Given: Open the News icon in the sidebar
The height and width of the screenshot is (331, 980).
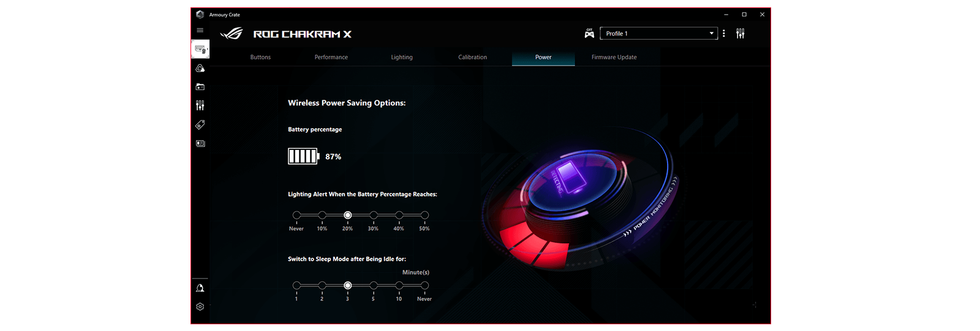Looking at the screenshot, I should click(200, 143).
